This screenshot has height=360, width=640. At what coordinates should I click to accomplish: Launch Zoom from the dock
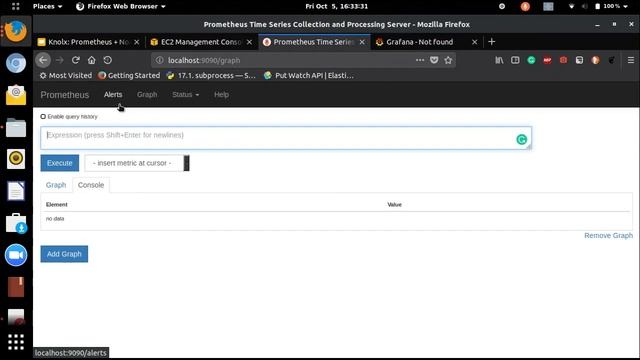tap(16, 255)
